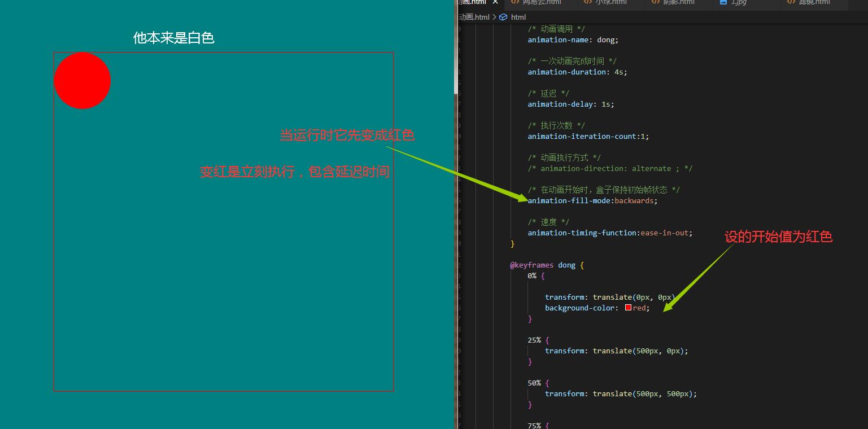Close the 动画.html editor tab

tap(495, 2)
